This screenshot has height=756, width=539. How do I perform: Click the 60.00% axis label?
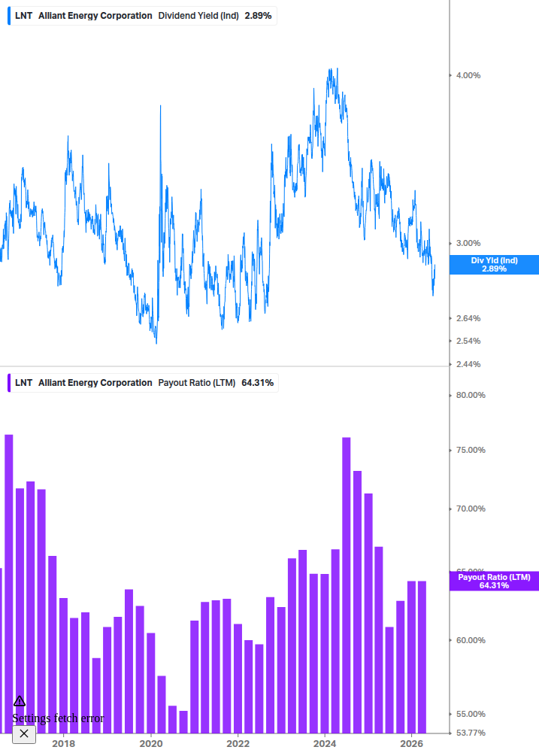(x=471, y=641)
